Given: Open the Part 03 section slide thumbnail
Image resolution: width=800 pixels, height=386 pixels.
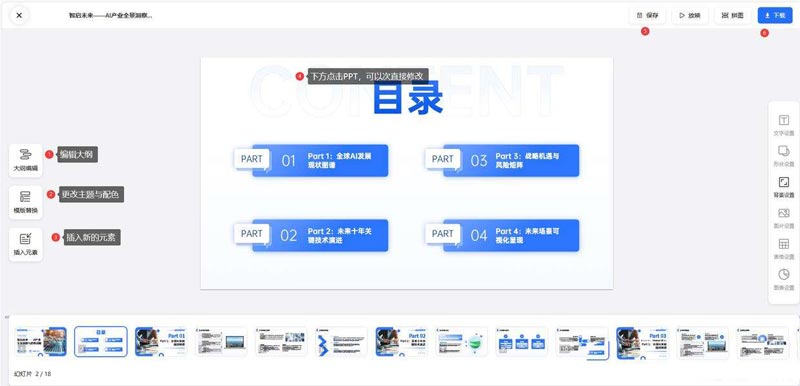Looking at the screenshot, I should (x=643, y=342).
